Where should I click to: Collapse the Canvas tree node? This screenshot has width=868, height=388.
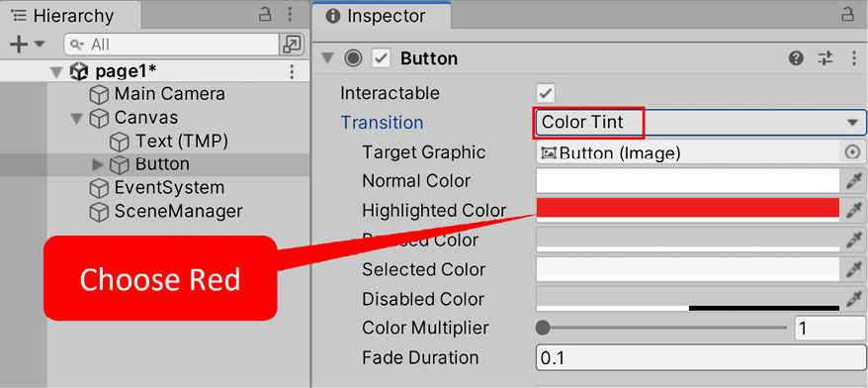click(77, 118)
